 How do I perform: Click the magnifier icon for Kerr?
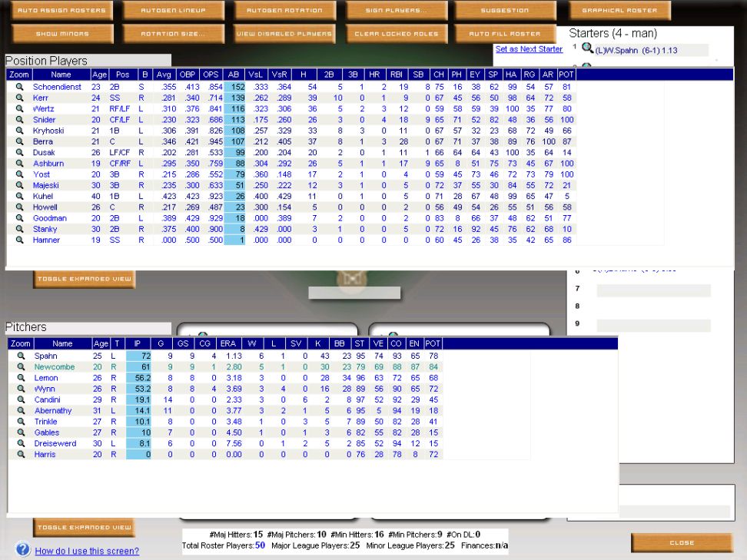click(x=19, y=98)
